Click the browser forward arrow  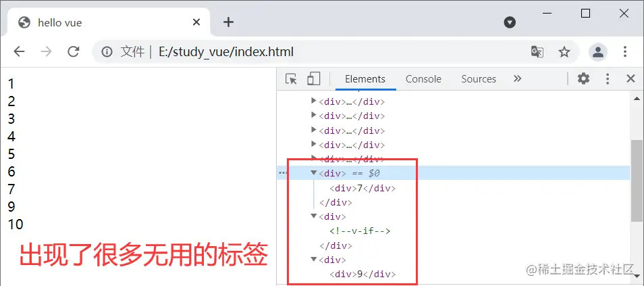46,51
